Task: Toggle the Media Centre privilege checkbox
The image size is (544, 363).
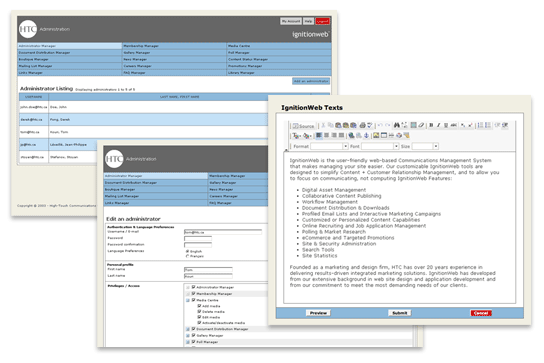Action: 193,300
